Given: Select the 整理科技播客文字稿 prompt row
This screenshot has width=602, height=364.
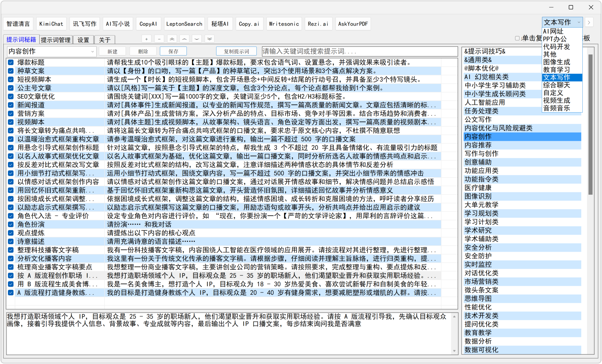Looking at the screenshot, I should click(x=224, y=250).
